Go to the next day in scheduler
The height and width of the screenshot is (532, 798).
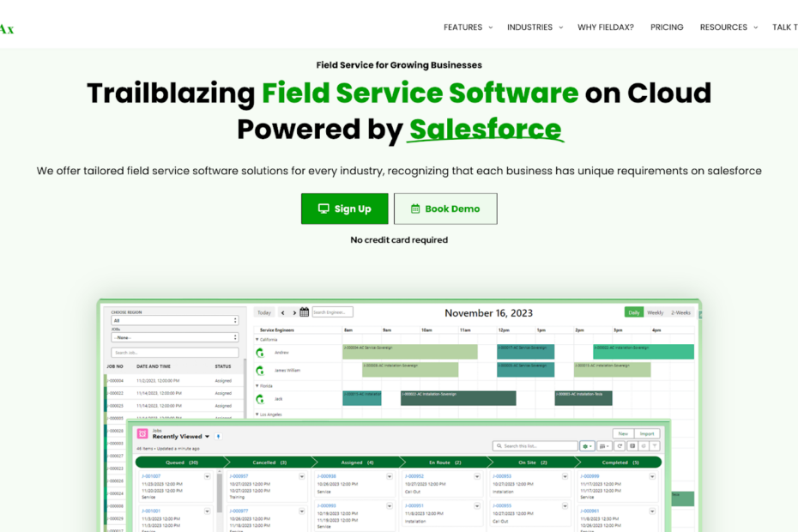[x=294, y=312]
